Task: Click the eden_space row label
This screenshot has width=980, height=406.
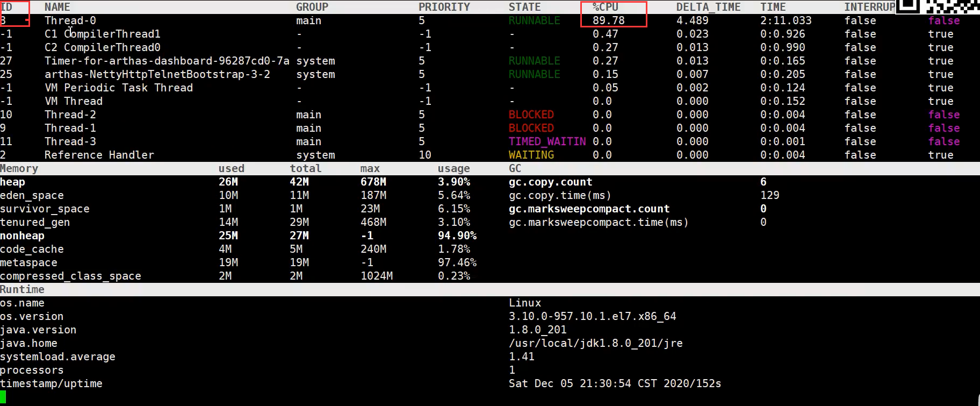Action: pyautogui.click(x=32, y=195)
